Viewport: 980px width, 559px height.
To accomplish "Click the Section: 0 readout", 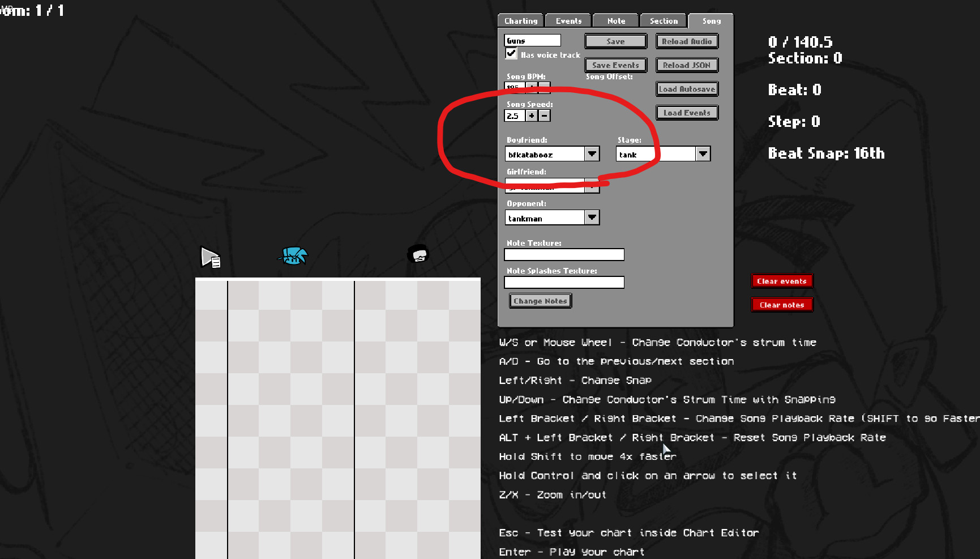I will coord(805,58).
